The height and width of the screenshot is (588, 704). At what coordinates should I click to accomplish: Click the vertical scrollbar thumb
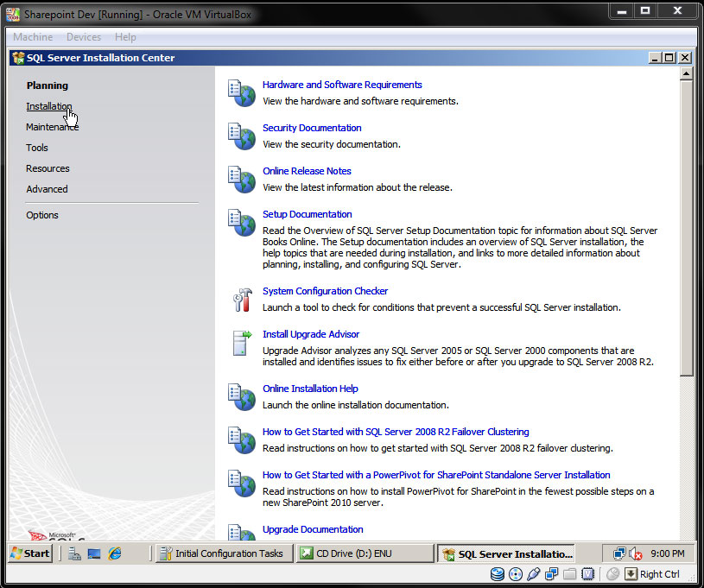click(x=686, y=228)
